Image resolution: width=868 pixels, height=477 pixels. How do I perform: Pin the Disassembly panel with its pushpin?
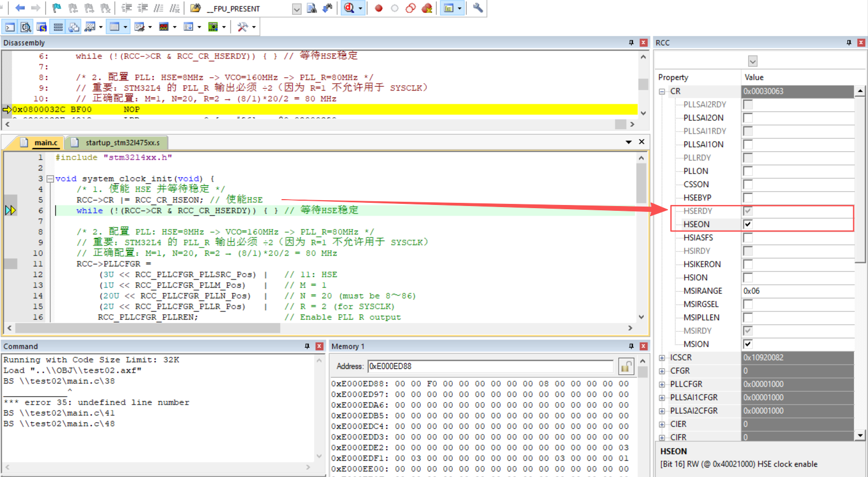point(631,43)
